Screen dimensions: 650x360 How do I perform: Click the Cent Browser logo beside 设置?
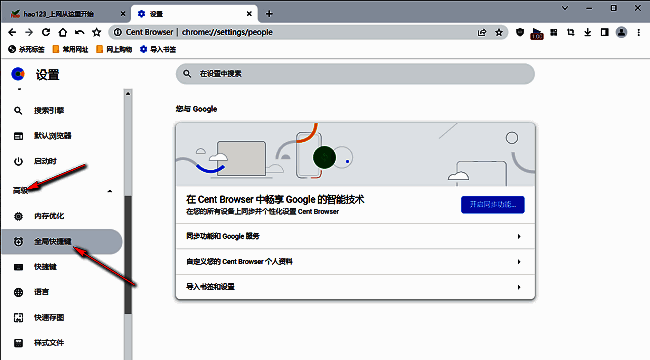(x=18, y=74)
